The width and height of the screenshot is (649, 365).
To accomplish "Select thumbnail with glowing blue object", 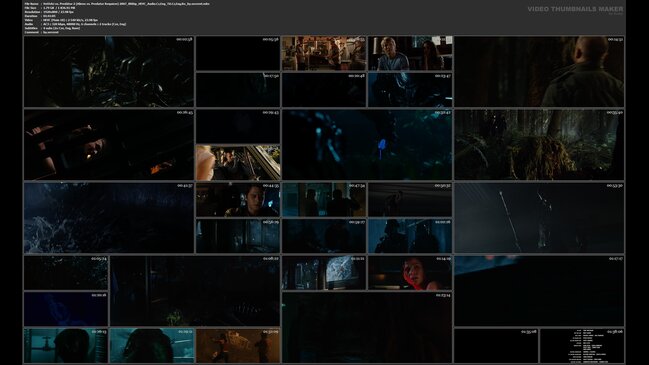I will (367, 144).
